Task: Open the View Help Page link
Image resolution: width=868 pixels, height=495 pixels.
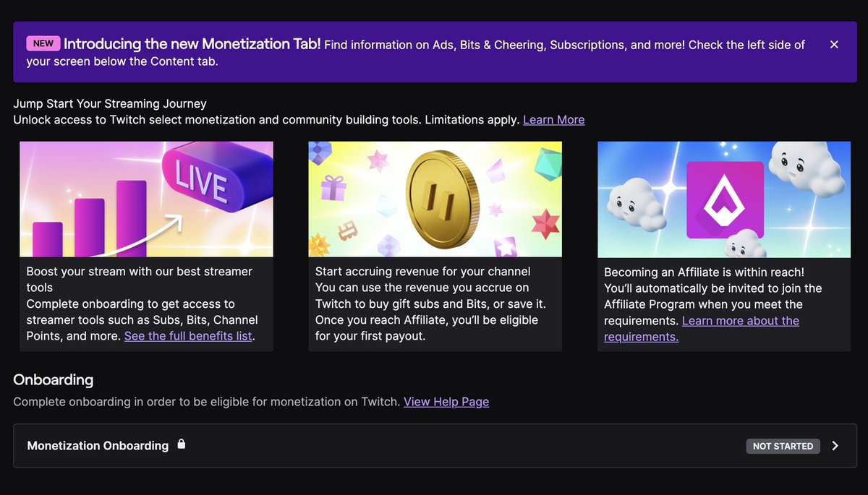Action: (x=446, y=402)
